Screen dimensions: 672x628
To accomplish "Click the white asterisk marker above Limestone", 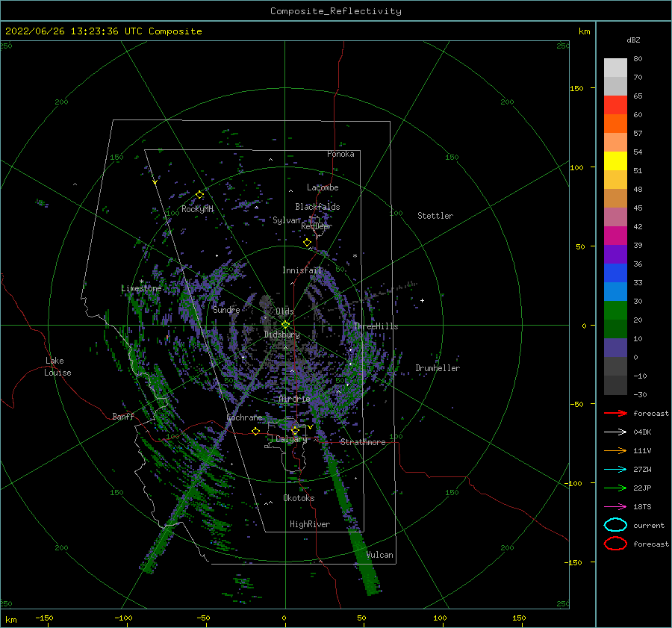I will pyautogui.click(x=141, y=282).
